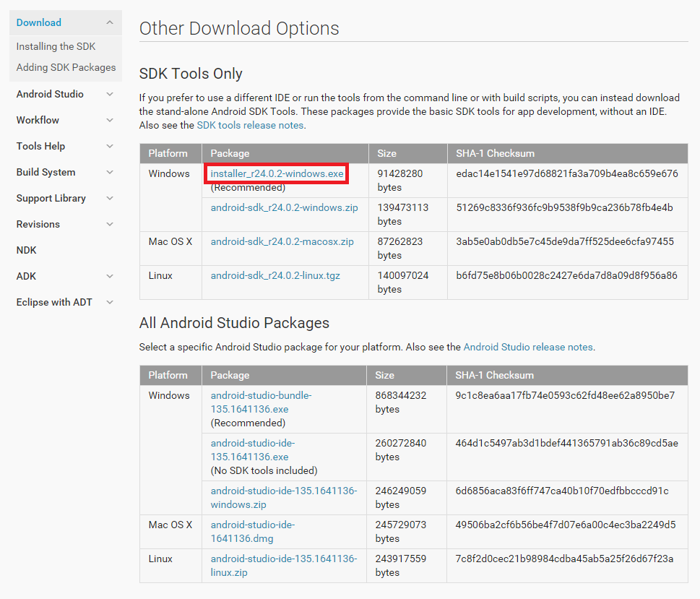The width and height of the screenshot is (700, 599).
Task: Expand the Revisions chevron arrow
Action: [110, 224]
